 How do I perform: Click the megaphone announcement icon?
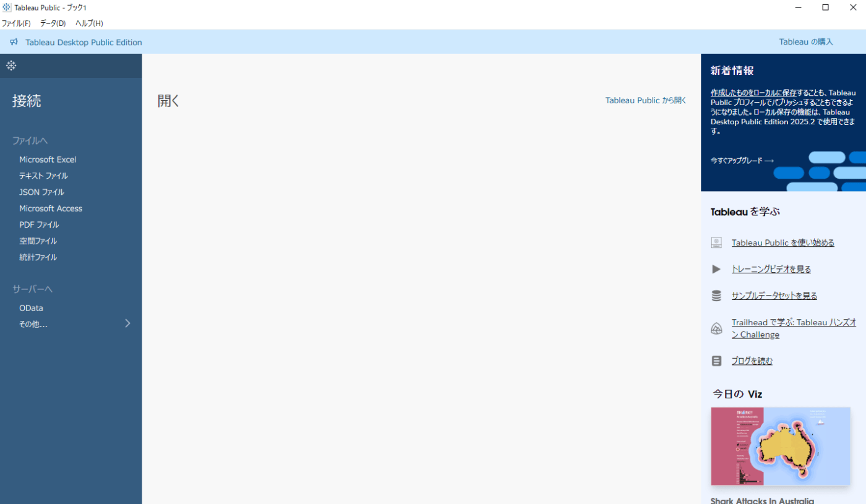(x=14, y=42)
